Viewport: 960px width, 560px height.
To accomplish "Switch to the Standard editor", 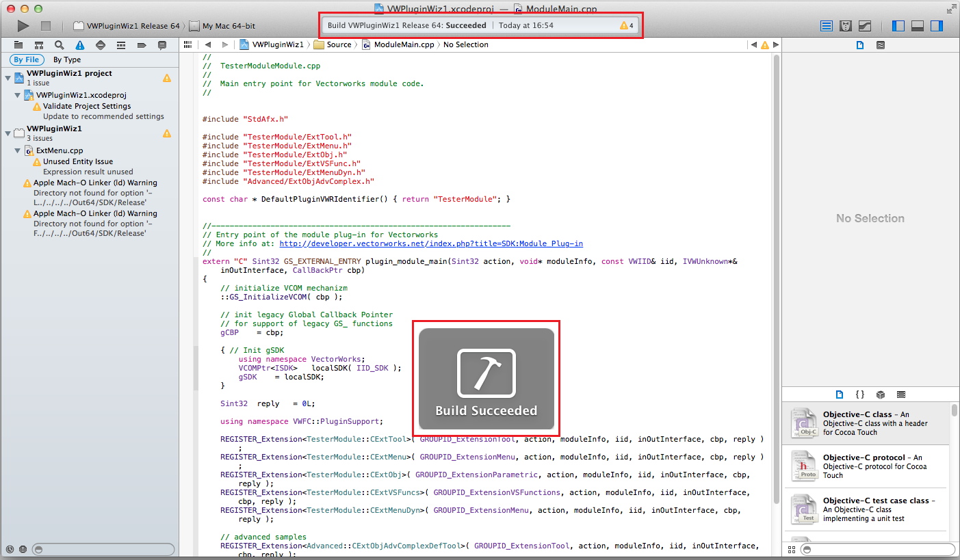I will click(x=827, y=26).
